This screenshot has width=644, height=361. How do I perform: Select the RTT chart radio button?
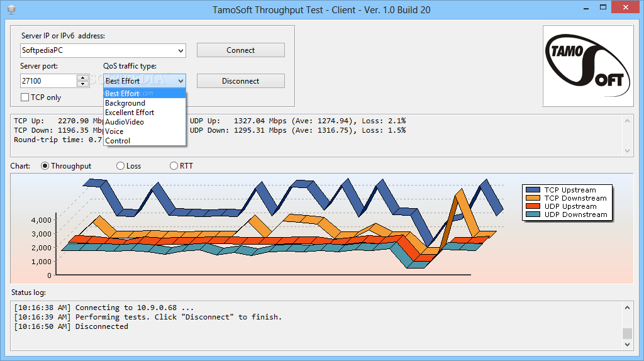point(174,166)
